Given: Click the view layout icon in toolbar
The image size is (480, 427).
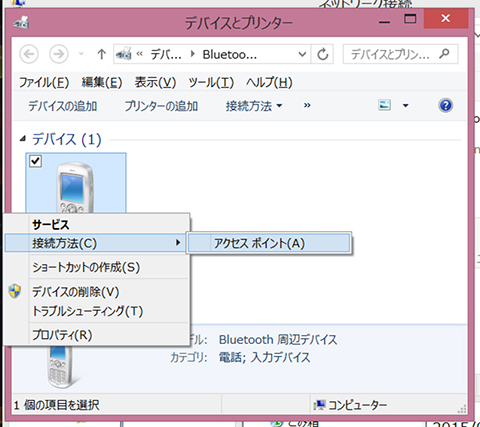Looking at the screenshot, I should pyautogui.click(x=384, y=105).
